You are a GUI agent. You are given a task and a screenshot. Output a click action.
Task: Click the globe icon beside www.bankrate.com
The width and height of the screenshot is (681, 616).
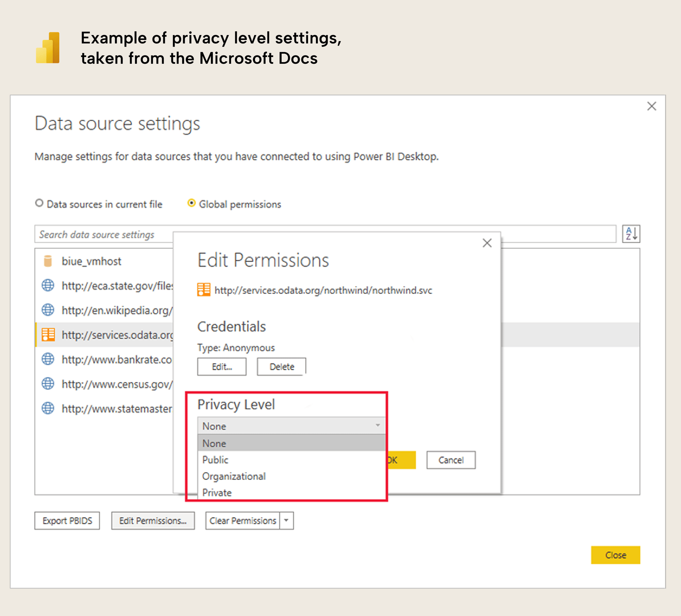(48, 359)
